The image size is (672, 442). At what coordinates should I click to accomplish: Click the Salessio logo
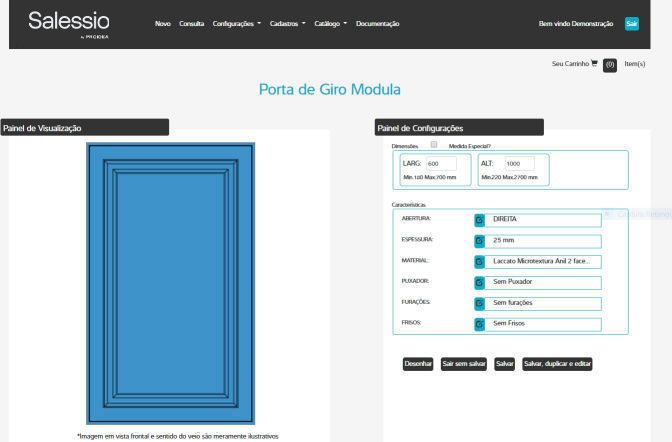pos(69,23)
